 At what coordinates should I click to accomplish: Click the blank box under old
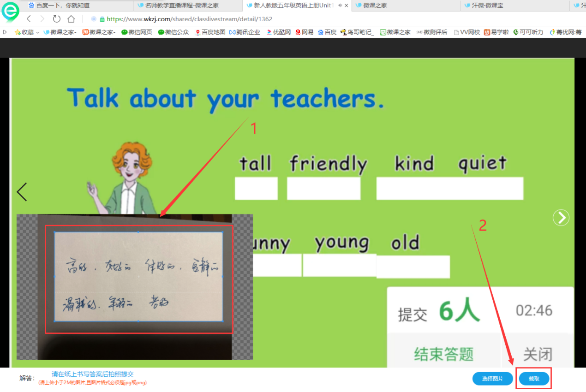[413, 267]
